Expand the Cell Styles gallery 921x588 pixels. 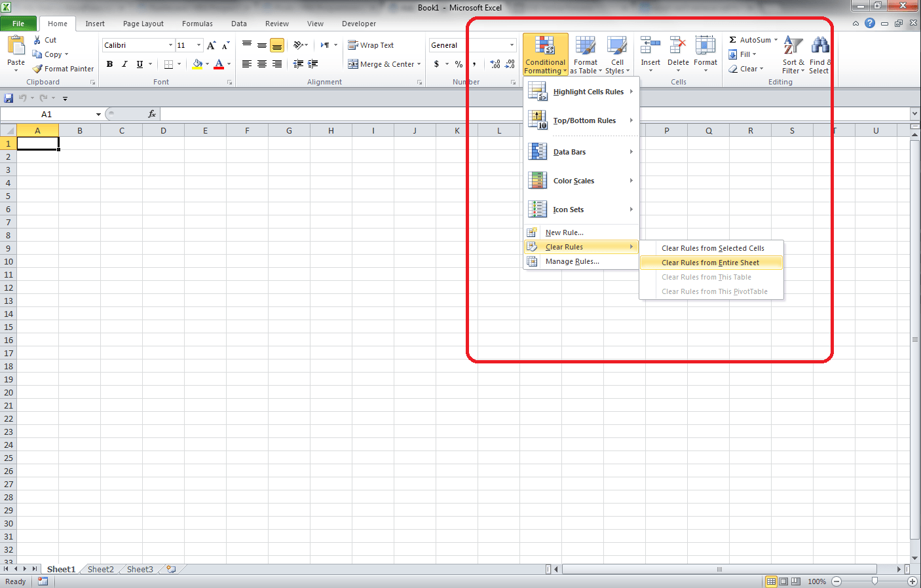point(616,55)
